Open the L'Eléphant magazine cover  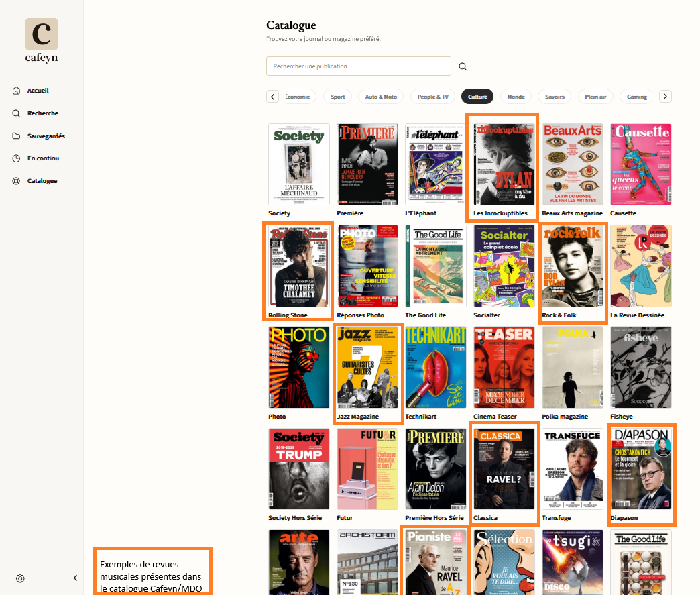436,164
